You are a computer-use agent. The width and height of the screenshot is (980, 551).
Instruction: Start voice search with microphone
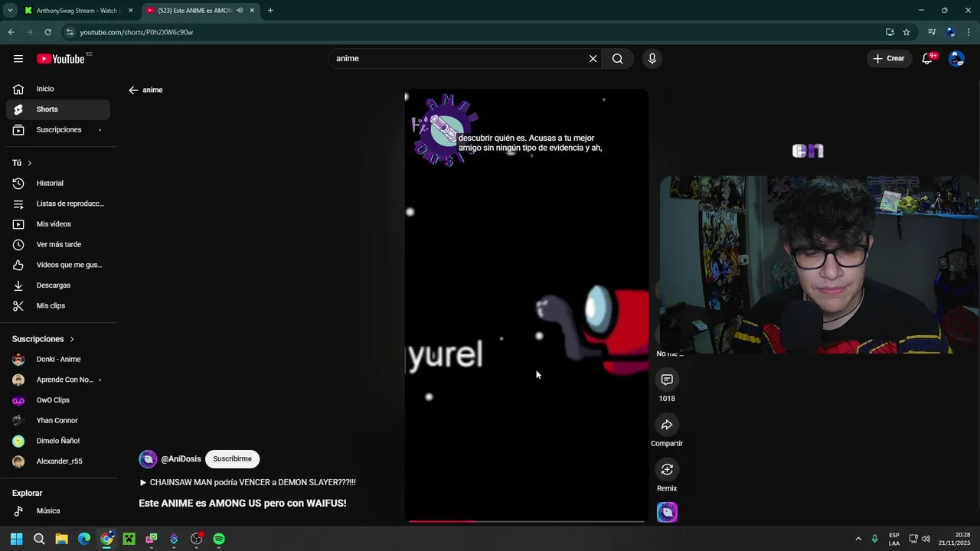click(652, 59)
